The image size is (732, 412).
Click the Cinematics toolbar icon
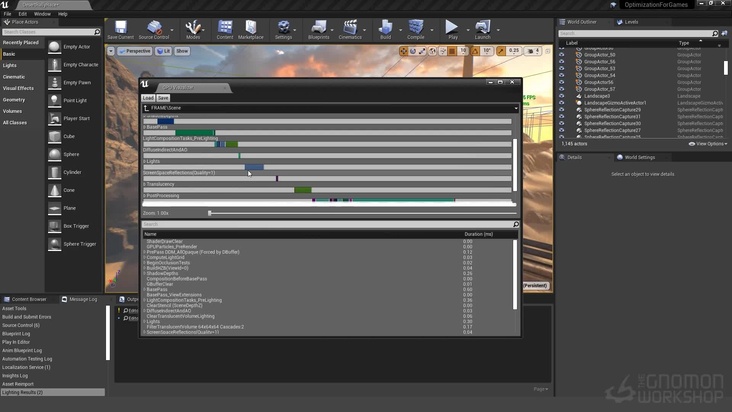pyautogui.click(x=350, y=28)
